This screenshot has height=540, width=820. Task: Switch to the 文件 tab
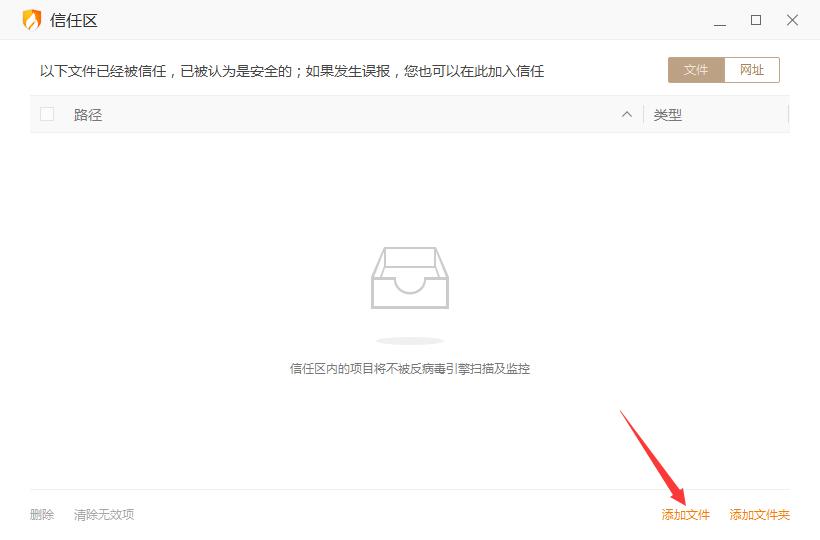(x=696, y=70)
